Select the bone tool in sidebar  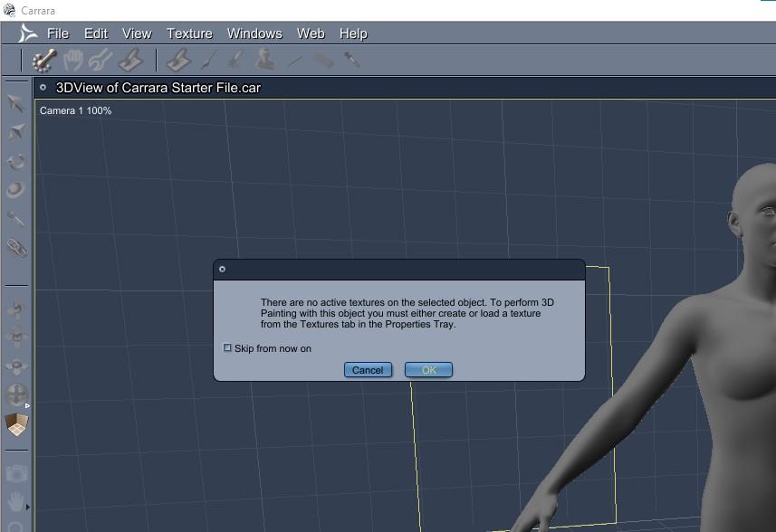pyautogui.click(x=15, y=219)
